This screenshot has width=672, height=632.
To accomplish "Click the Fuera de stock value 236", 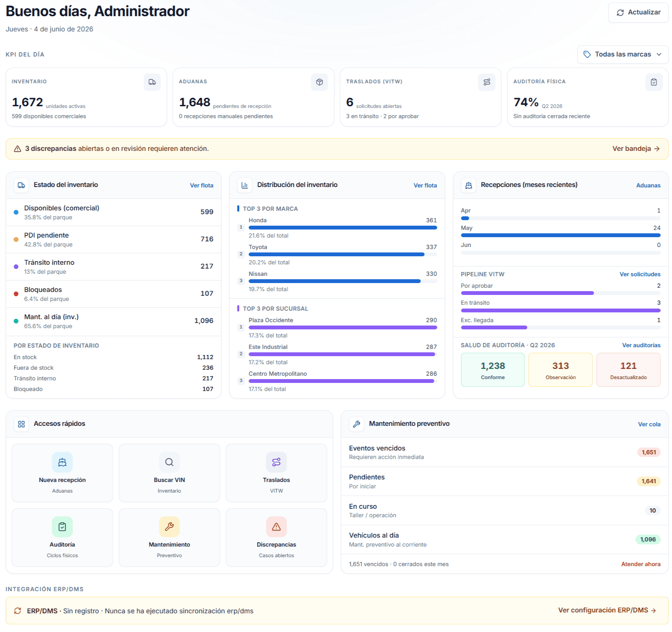I will pos(208,368).
